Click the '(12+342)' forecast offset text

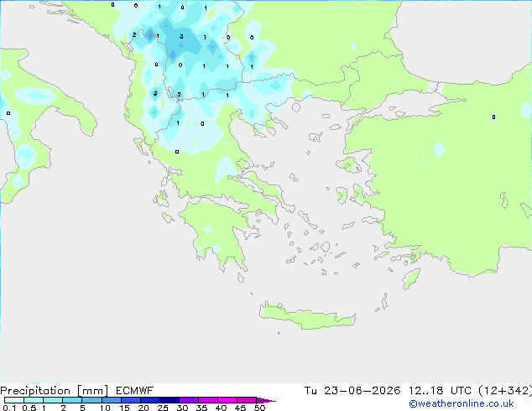pos(505,391)
